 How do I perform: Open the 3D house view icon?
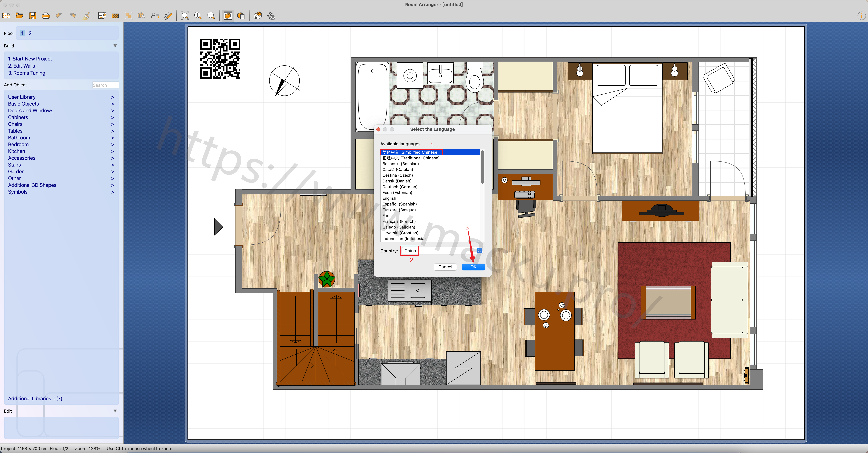(x=258, y=16)
